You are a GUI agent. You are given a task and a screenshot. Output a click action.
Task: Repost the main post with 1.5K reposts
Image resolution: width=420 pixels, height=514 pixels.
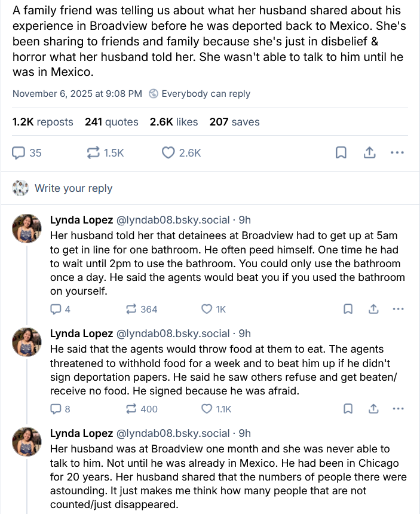pyautogui.click(x=93, y=152)
